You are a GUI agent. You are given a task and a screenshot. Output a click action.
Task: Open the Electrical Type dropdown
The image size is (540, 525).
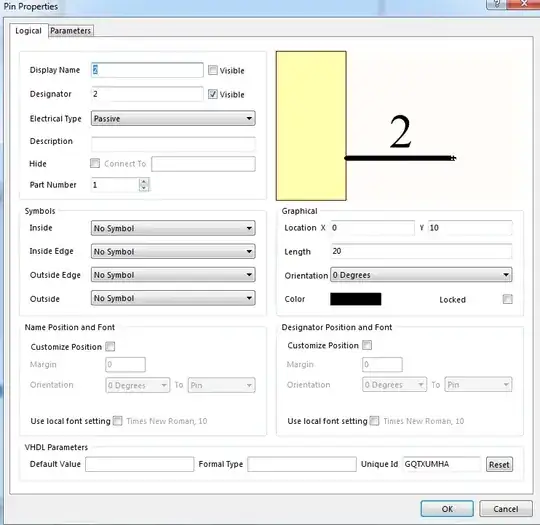pyautogui.click(x=173, y=119)
